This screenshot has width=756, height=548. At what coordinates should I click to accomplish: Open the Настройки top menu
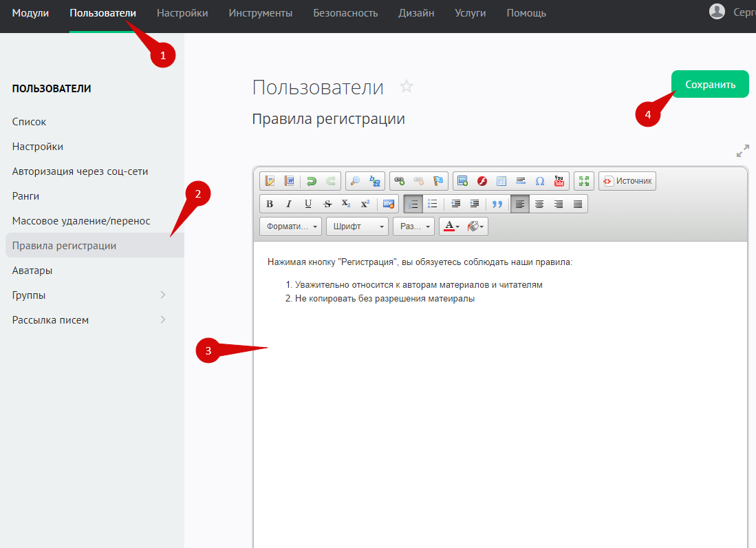182,13
